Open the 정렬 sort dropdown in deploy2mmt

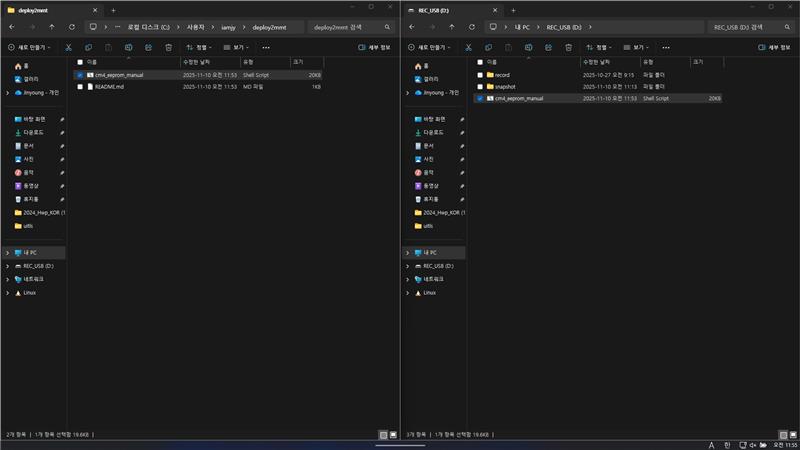[x=199, y=47]
